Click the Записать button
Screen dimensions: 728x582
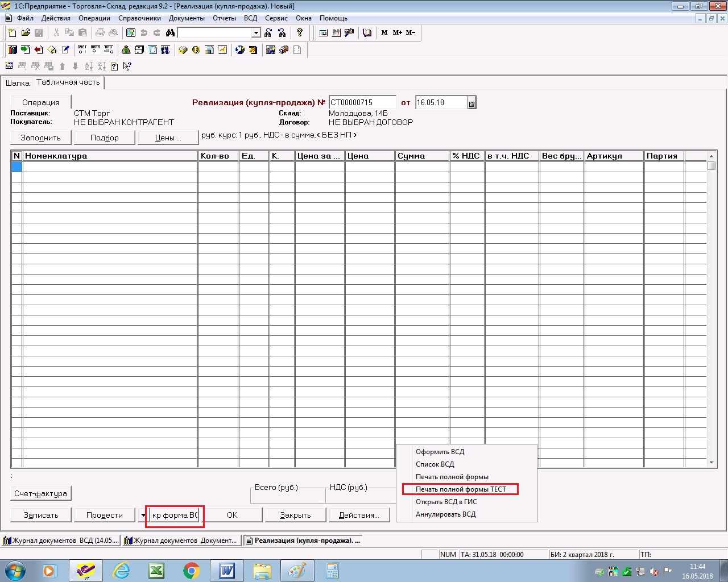tap(40, 515)
